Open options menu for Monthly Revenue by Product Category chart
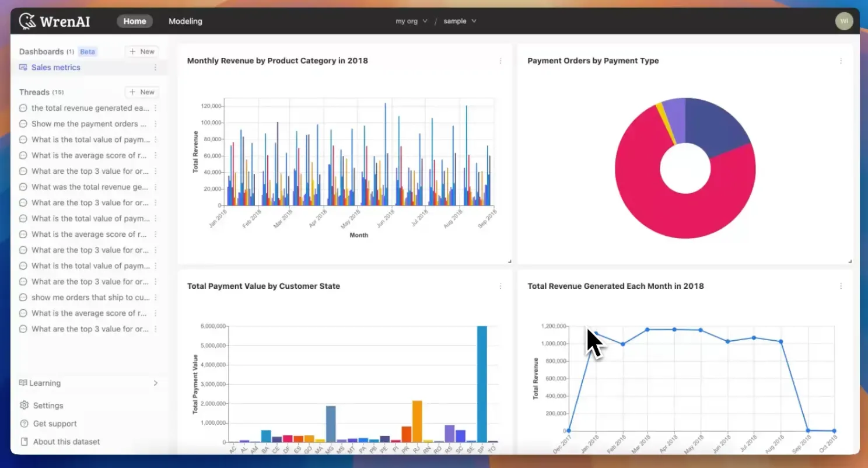Image resolution: width=868 pixels, height=468 pixels. pos(500,61)
